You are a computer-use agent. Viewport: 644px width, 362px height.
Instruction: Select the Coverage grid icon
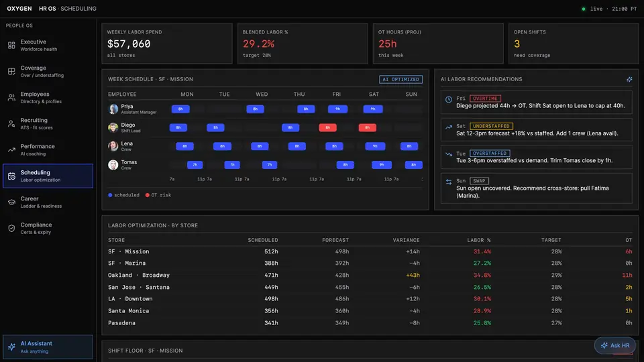click(11, 72)
